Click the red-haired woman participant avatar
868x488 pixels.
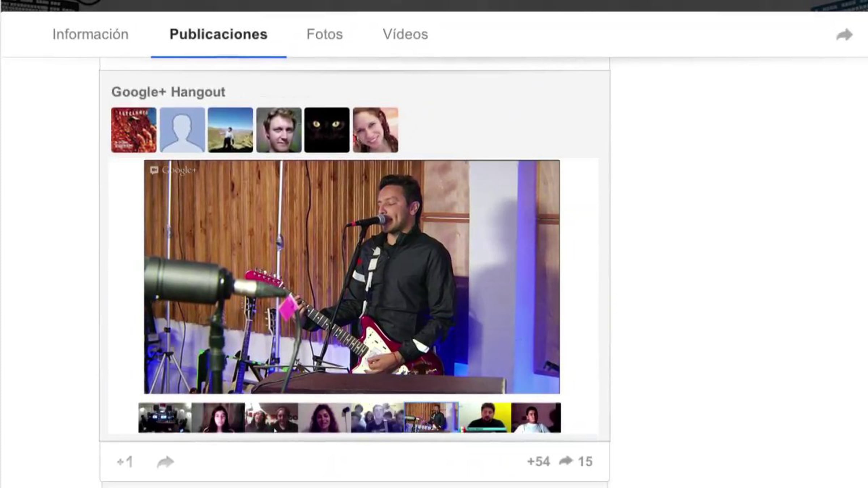[375, 130]
